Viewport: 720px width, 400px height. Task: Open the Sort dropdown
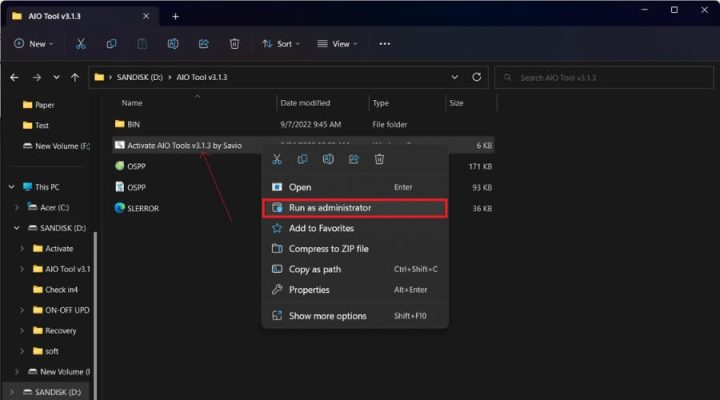point(279,44)
